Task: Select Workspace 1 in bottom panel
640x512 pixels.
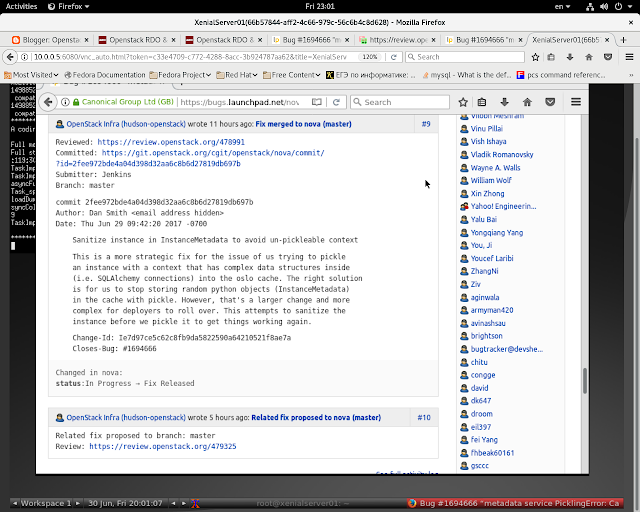Action: [46, 503]
